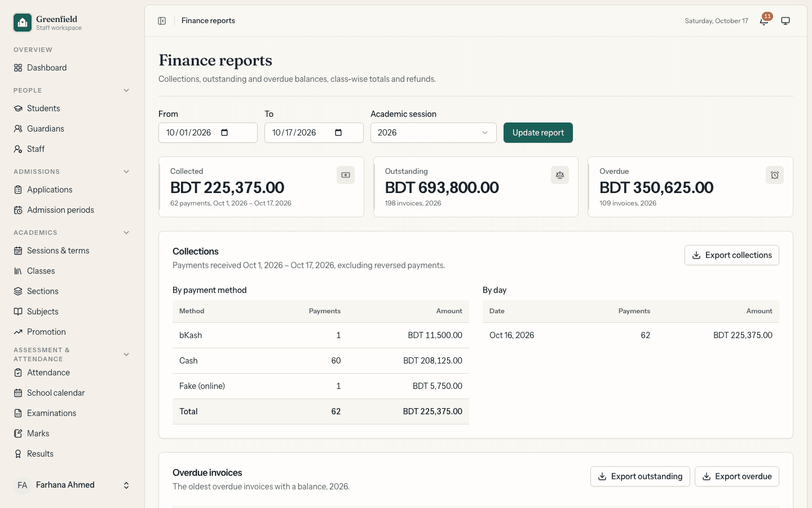
Task: Click the Collected card cash icon
Action: click(x=346, y=175)
